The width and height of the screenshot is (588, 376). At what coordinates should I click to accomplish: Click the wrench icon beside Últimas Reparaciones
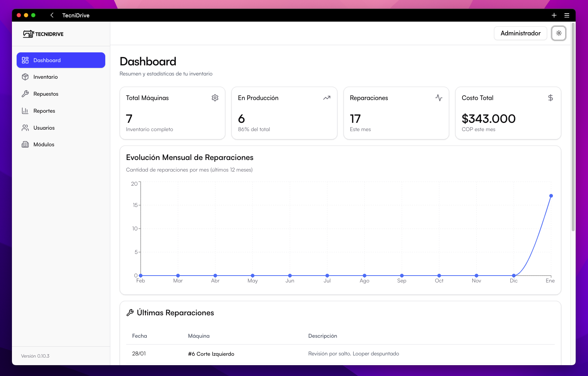click(x=130, y=313)
